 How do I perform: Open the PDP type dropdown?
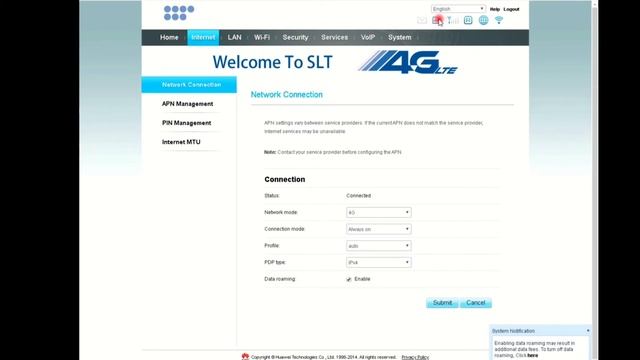pyautogui.click(x=378, y=262)
